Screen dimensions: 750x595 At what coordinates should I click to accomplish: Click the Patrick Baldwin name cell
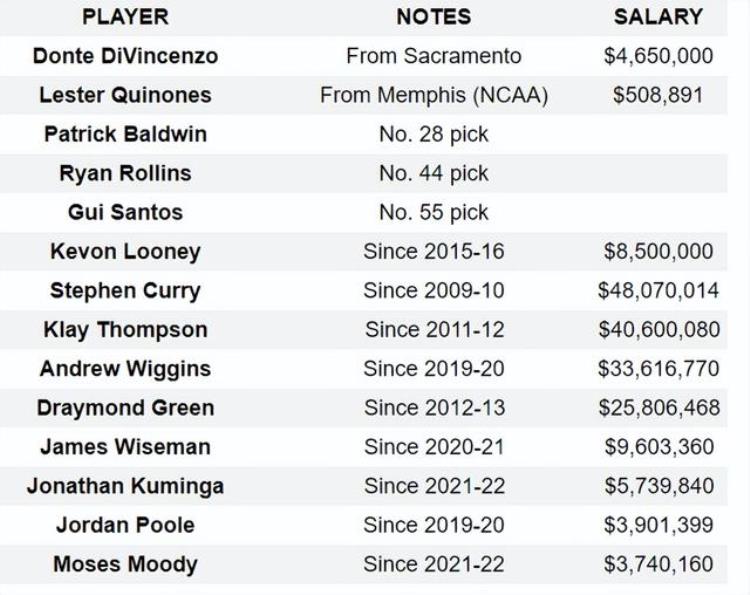tap(125, 134)
